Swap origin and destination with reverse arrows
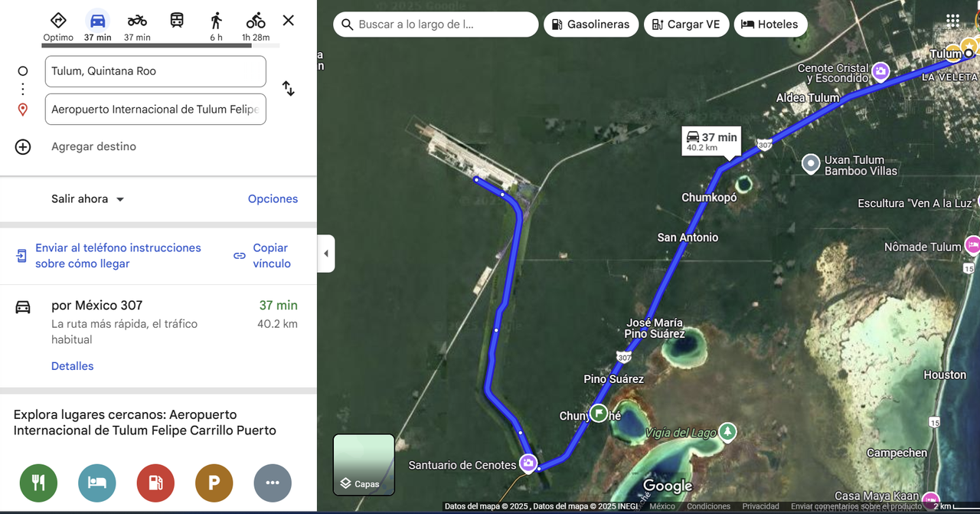Screen dimensions: 980x514 [x=289, y=89]
